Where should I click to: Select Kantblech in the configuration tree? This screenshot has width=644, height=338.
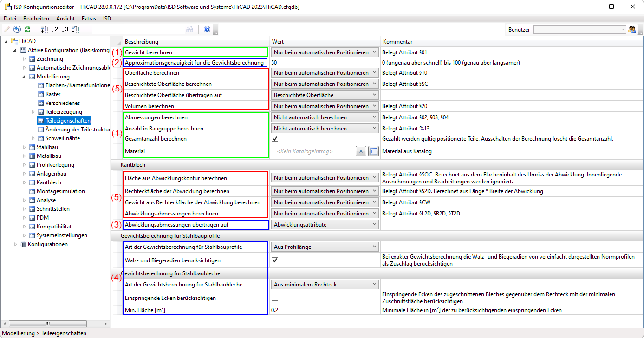tap(49, 182)
